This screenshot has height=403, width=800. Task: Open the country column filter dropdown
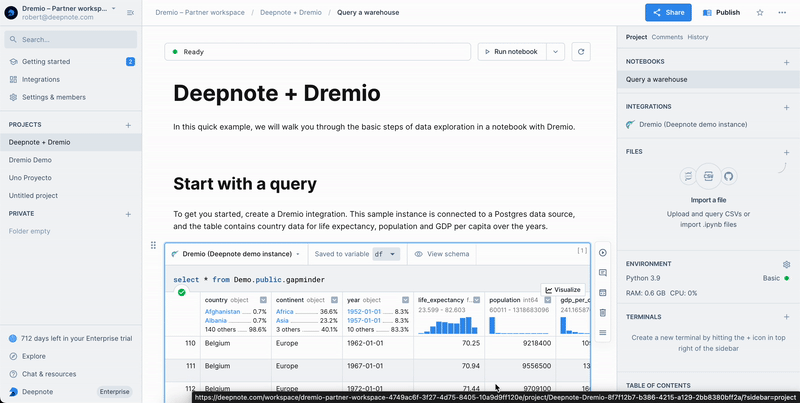tap(263, 300)
